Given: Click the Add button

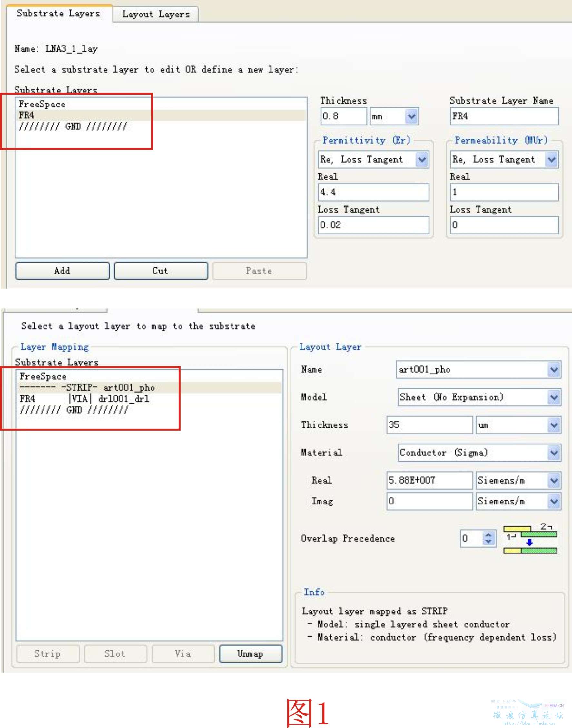Looking at the screenshot, I should [x=62, y=271].
